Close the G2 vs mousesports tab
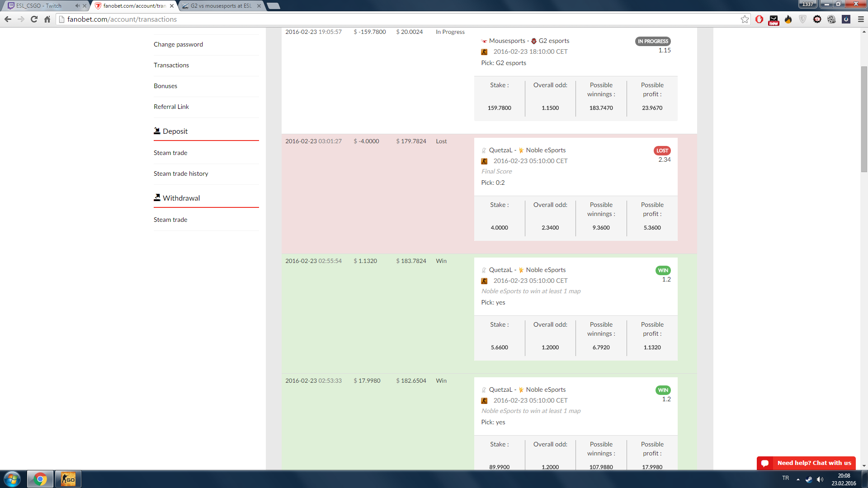Screen dimensions: 868x488 tap(259, 6)
